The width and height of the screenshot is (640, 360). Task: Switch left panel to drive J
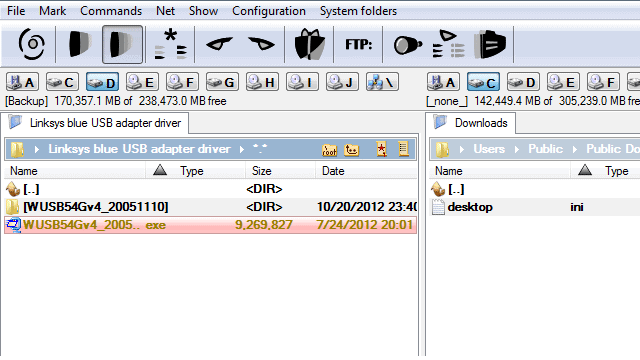coord(342,82)
